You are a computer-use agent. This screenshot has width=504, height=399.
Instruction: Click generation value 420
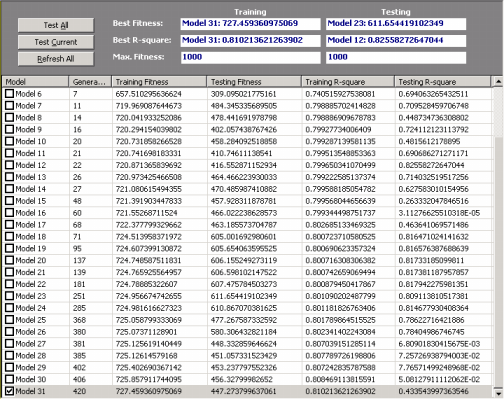point(79,391)
